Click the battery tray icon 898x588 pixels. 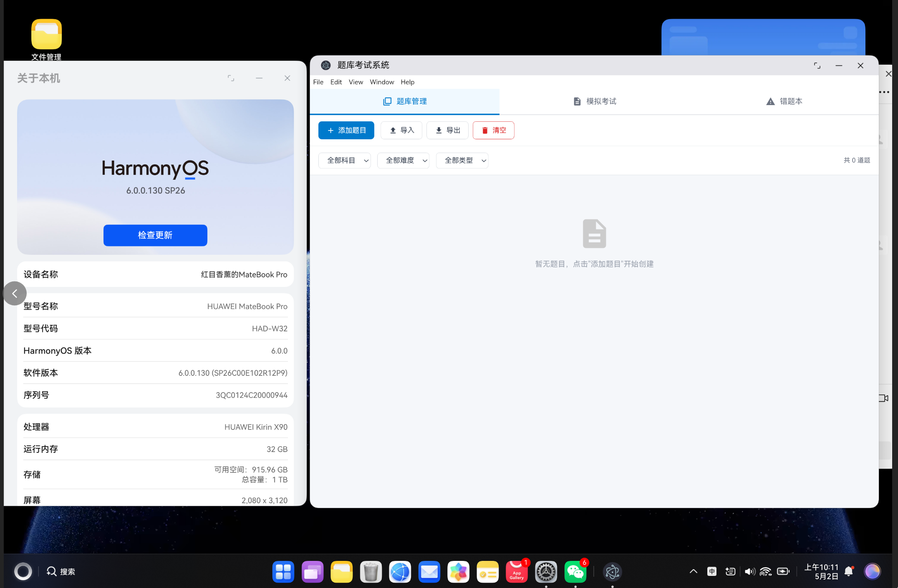(783, 571)
